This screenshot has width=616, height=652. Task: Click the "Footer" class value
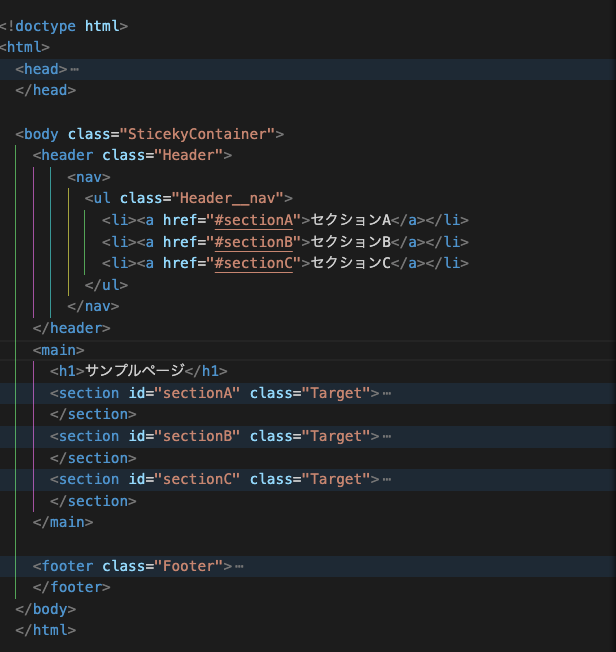pos(188,566)
